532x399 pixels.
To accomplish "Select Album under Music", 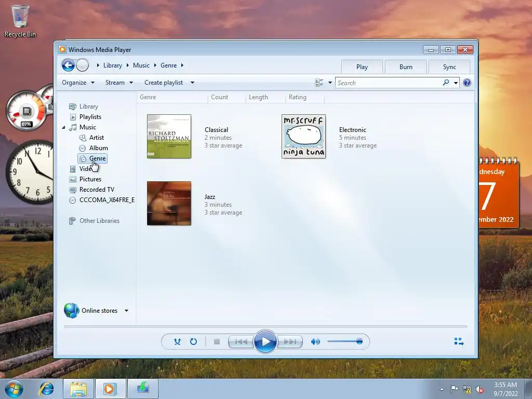I will coord(98,148).
